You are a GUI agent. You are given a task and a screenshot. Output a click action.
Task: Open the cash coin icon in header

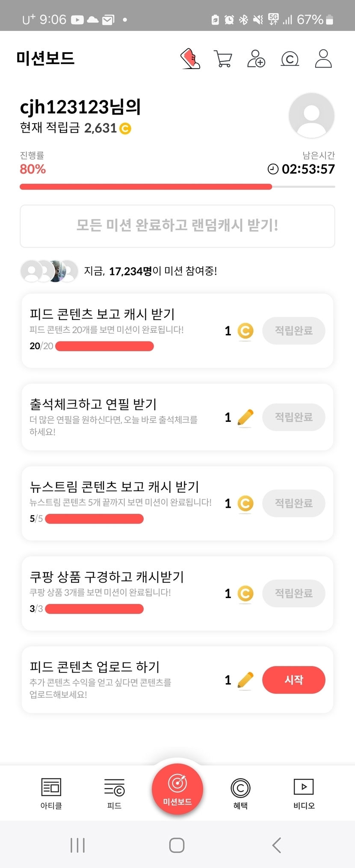(290, 59)
